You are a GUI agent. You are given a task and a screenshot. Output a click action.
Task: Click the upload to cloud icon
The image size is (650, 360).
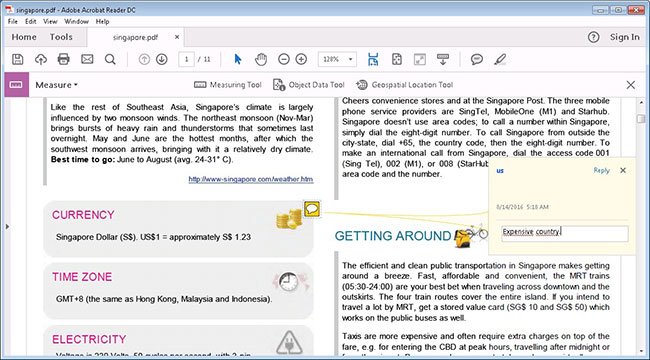41,59
